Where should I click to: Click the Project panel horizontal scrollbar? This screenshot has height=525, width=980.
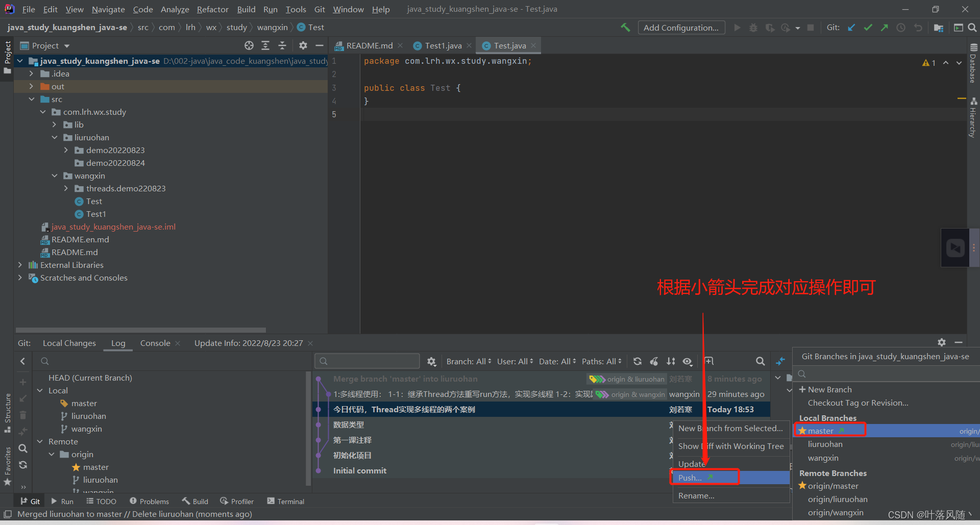tap(141, 330)
